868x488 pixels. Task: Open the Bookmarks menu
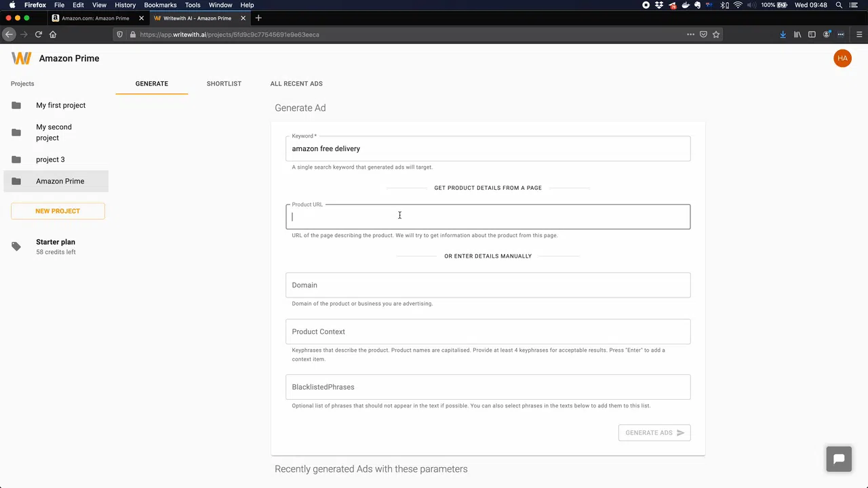[x=160, y=5]
